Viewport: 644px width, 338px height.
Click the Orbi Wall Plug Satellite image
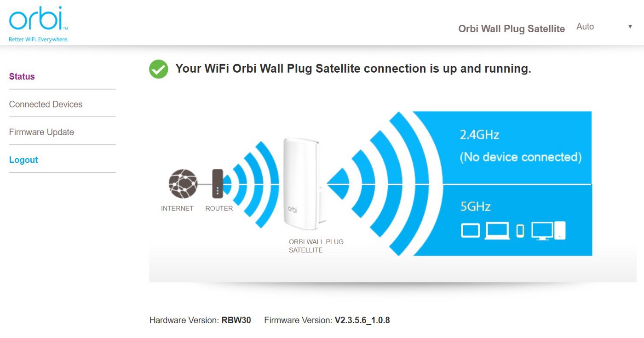tap(301, 183)
